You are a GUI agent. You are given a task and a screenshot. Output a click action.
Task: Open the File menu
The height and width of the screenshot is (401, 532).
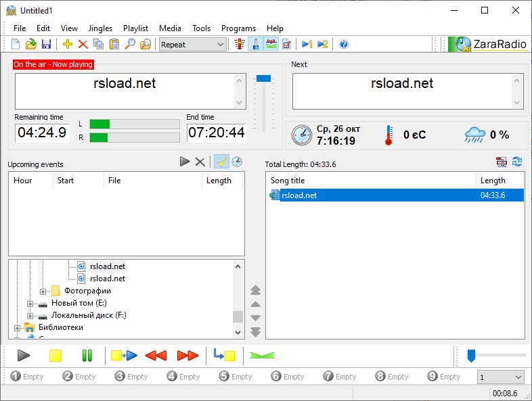[x=20, y=28]
